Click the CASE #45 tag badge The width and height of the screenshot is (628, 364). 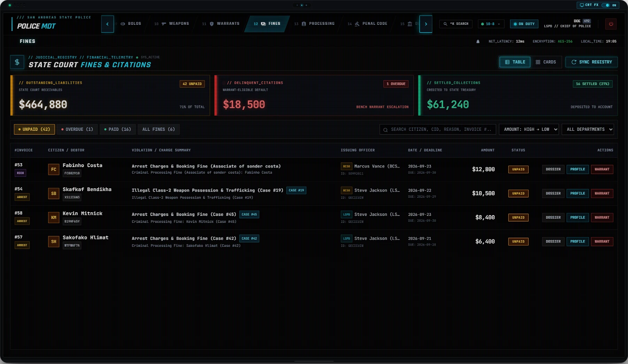click(249, 214)
